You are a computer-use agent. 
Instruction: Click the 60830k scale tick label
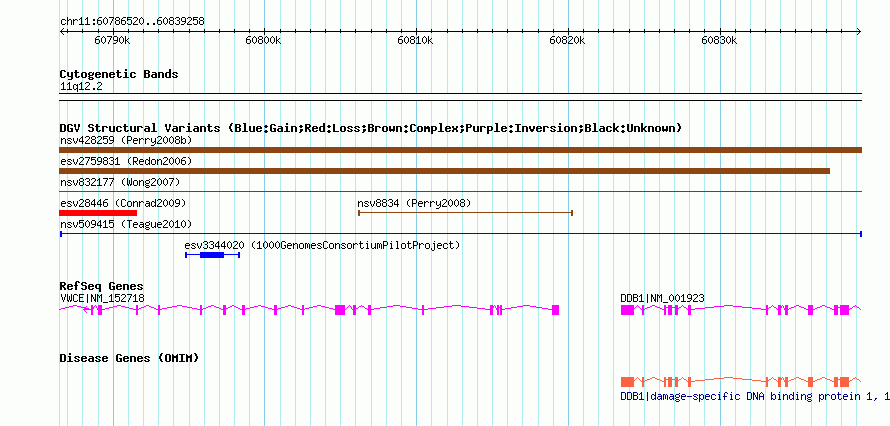(x=719, y=40)
